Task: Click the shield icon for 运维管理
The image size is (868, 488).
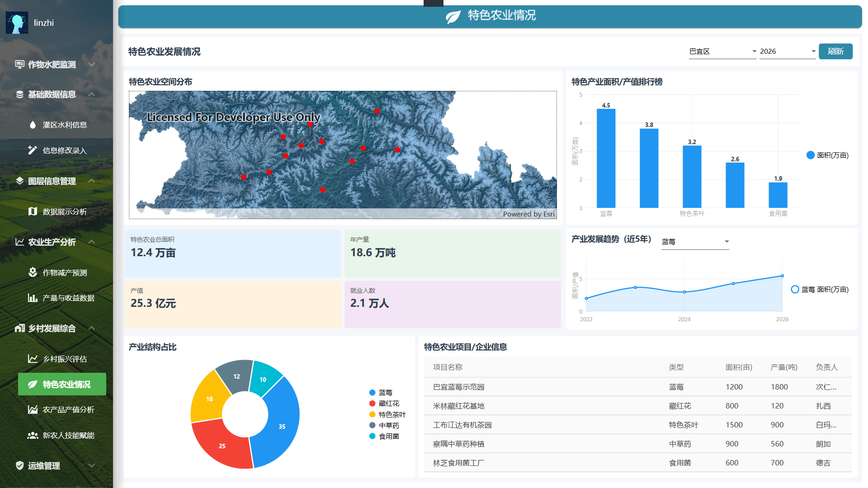Action: 19,465
